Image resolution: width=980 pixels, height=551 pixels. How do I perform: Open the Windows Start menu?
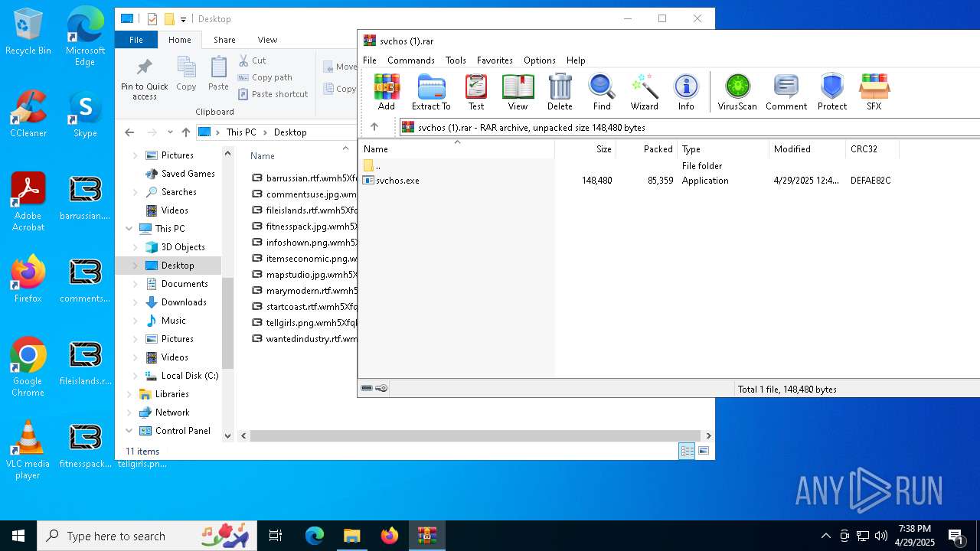18,536
